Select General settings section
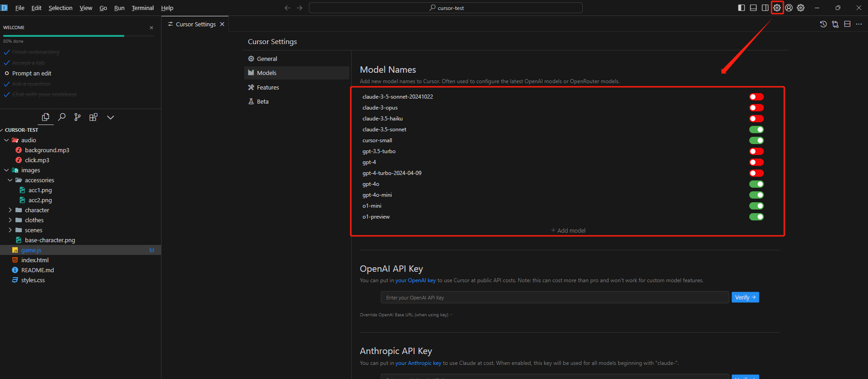 tap(297, 59)
